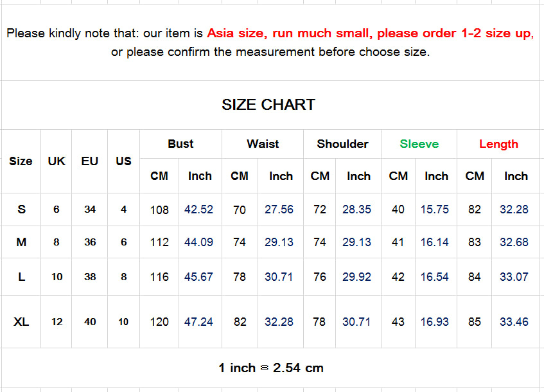Viewport: 544px width, 392px height.
Task: Click the 1 inch conversion note
Action: click(x=271, y=368)
